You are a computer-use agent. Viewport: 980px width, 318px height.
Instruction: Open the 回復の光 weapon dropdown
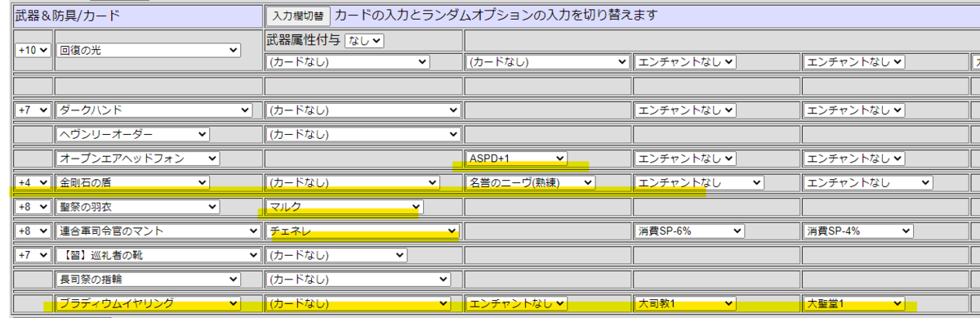pyautogui.click(x=149, y=50)
